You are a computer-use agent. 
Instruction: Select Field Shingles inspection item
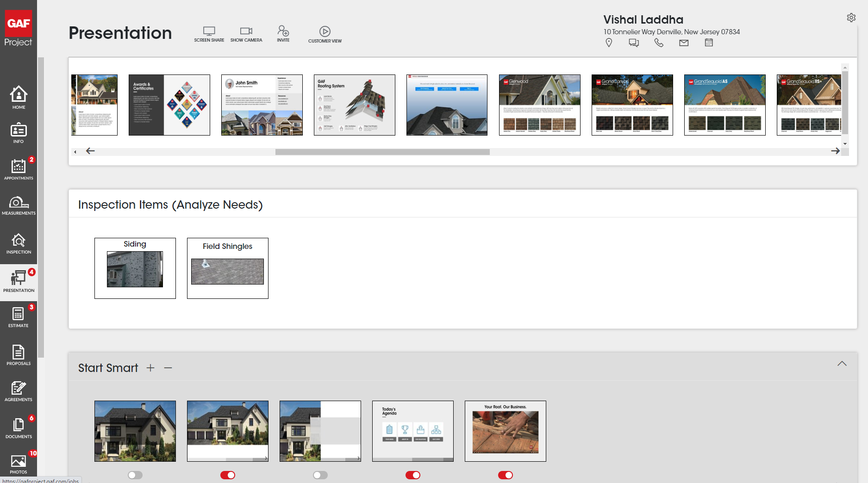pos(228,268)
